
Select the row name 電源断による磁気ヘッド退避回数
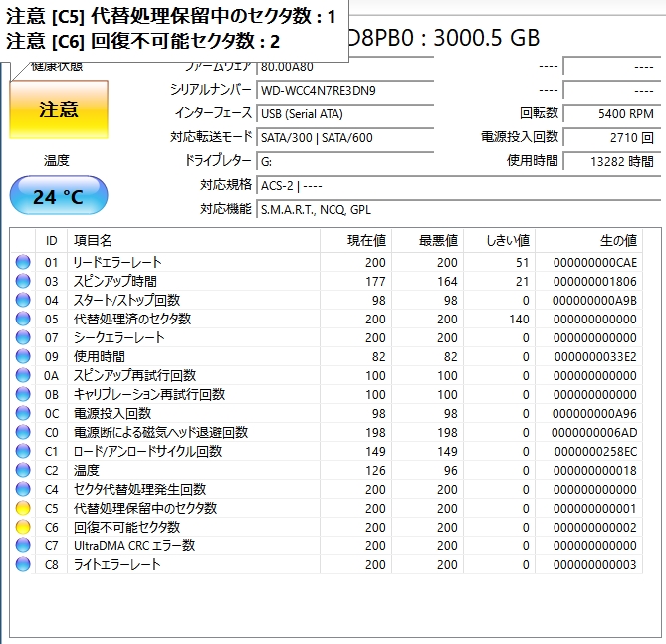click(x=160, y=432)
